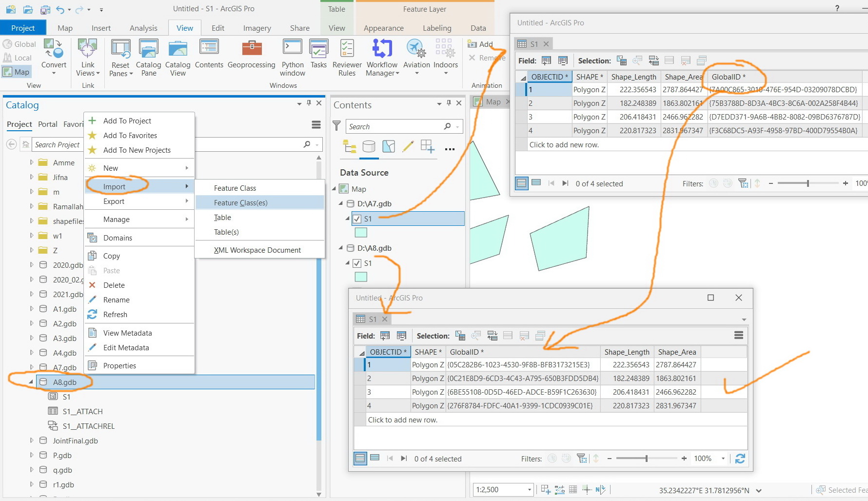Click 'Click to add new row' in lower table
This screenshot has height=501, width=868.
402,420
